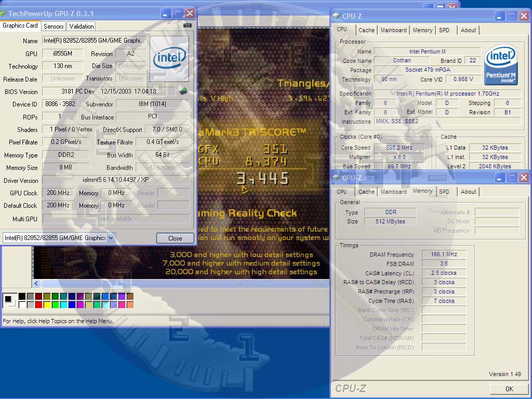Click the BIOS Version field 3181 PC Dev
Image resolution: width=532 pixels, height=399 pixels.
(109, 91)
